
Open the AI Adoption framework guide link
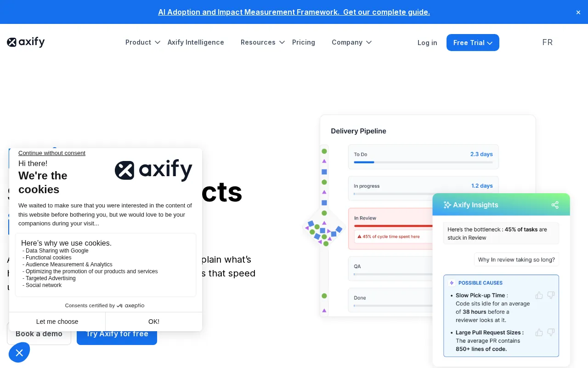tap(294, 12)
